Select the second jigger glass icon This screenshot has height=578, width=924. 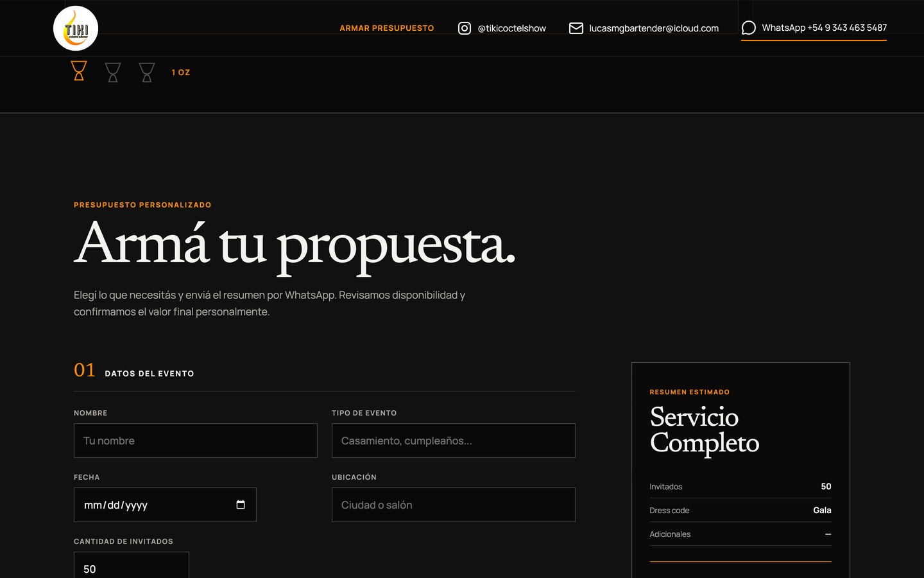click(113, 72)
